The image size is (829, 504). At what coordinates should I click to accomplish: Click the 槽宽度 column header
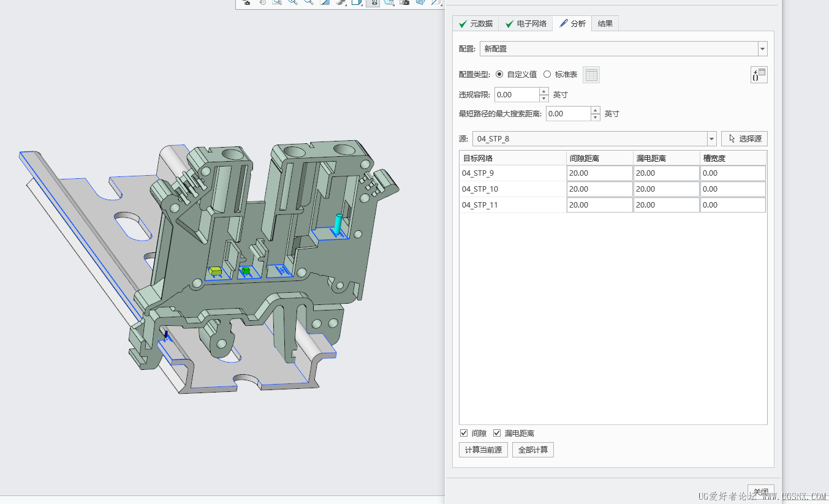(x=733, y=158)
